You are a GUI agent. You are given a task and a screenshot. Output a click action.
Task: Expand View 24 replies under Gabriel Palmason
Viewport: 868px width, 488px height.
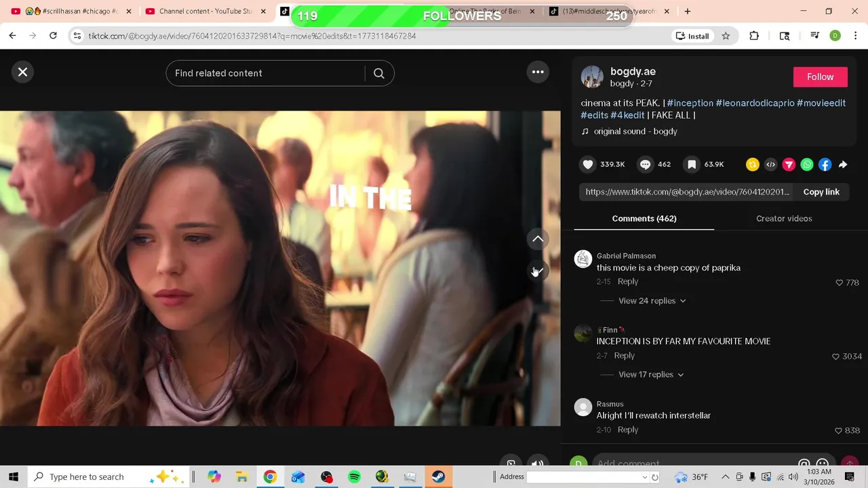(652, 301)
